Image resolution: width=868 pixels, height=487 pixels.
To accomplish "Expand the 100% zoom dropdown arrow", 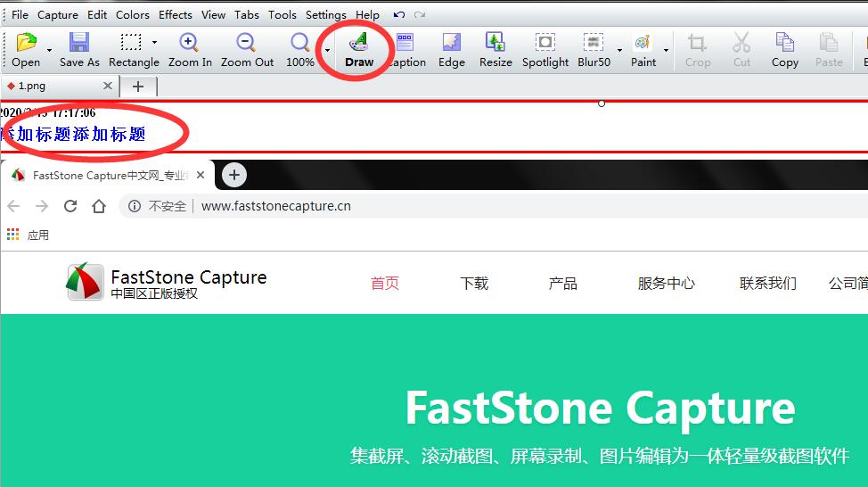I will pos(327,51).
